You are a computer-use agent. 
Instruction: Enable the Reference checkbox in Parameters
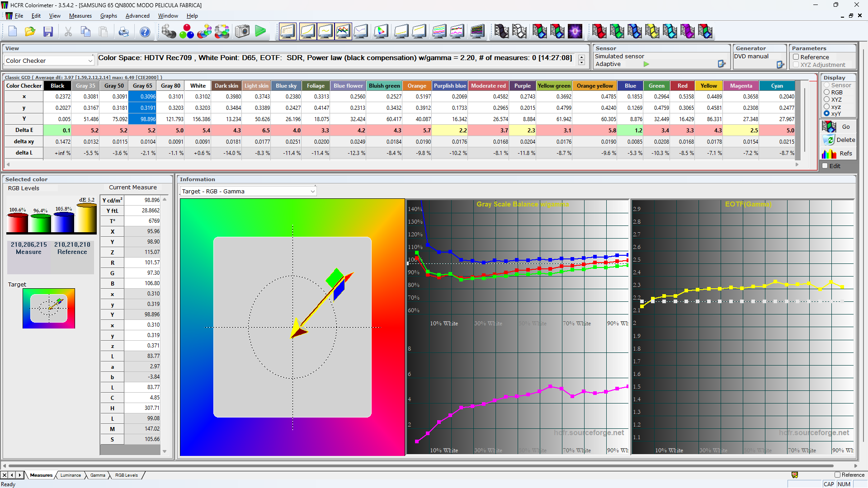(796, 57)
